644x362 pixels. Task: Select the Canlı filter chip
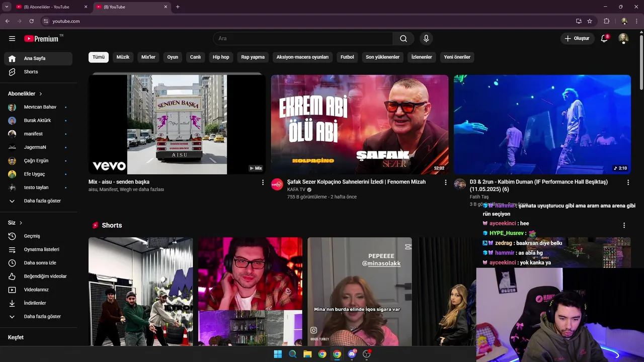pyautogui.click(x=195, y=57)
